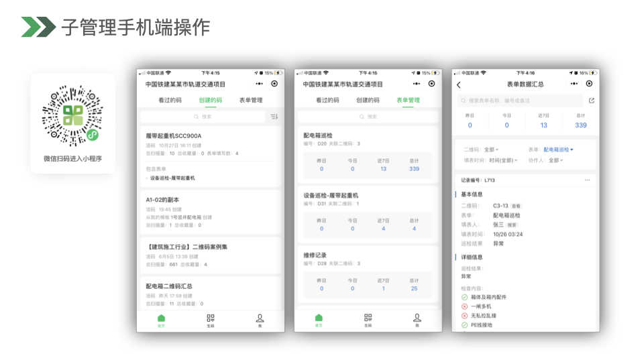Click the share/export icon beside the 表单数据汇总 search bar

591,101
